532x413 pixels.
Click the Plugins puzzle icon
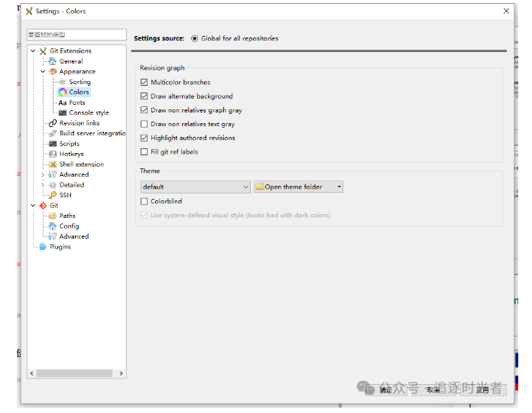click(x=43, y=247)
